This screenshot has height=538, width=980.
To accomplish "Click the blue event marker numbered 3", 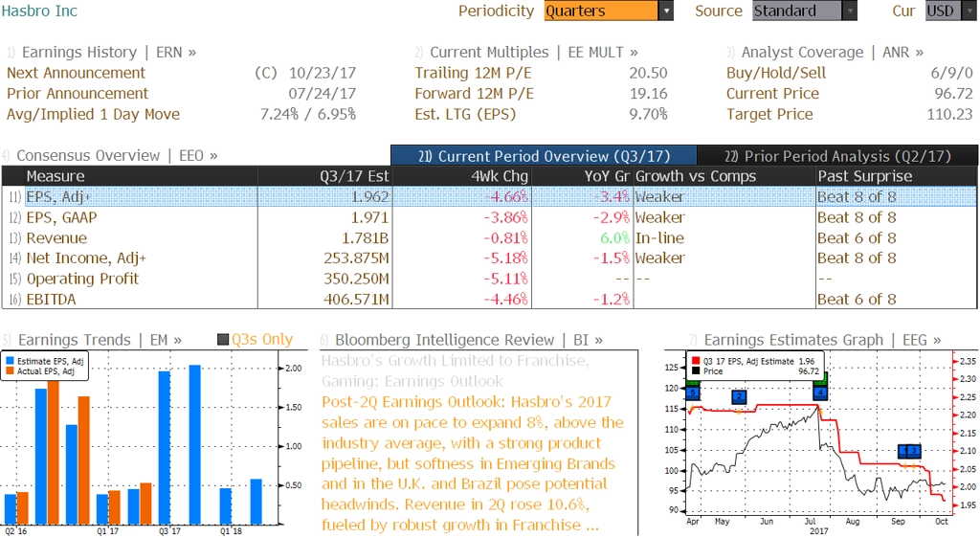I will pyautogui.click(x=914, y=450).
